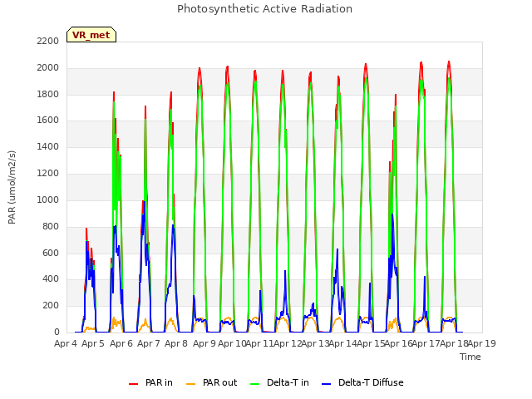Click the 400 y-axis tick label
The width and height of the screenshot is (532, 399).
point(51,279)
